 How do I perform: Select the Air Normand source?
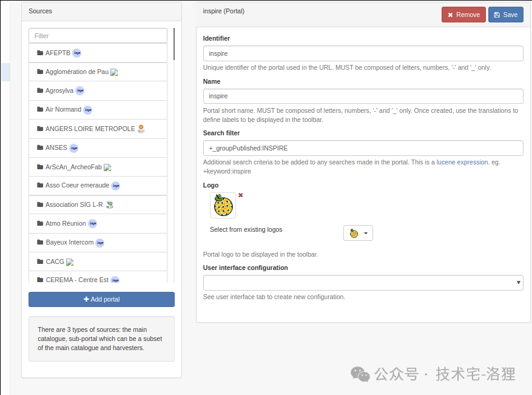click(98, 110)
